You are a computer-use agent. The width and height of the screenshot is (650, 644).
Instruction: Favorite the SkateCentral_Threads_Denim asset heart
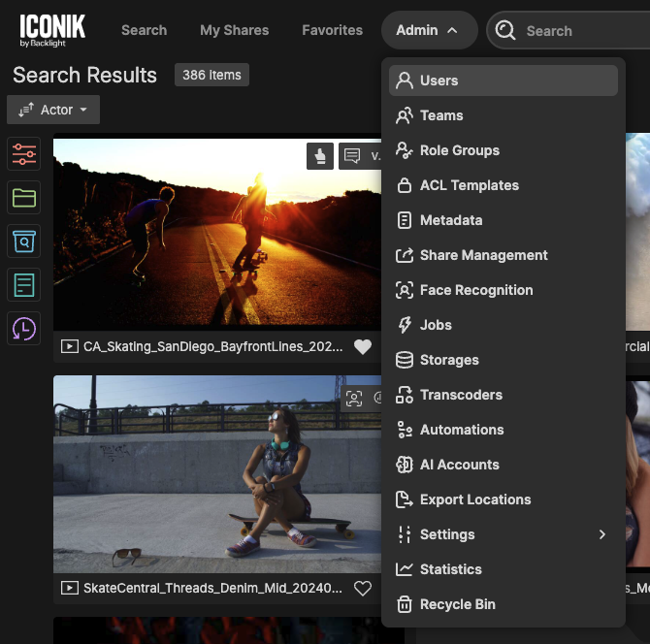click(363, 588)
